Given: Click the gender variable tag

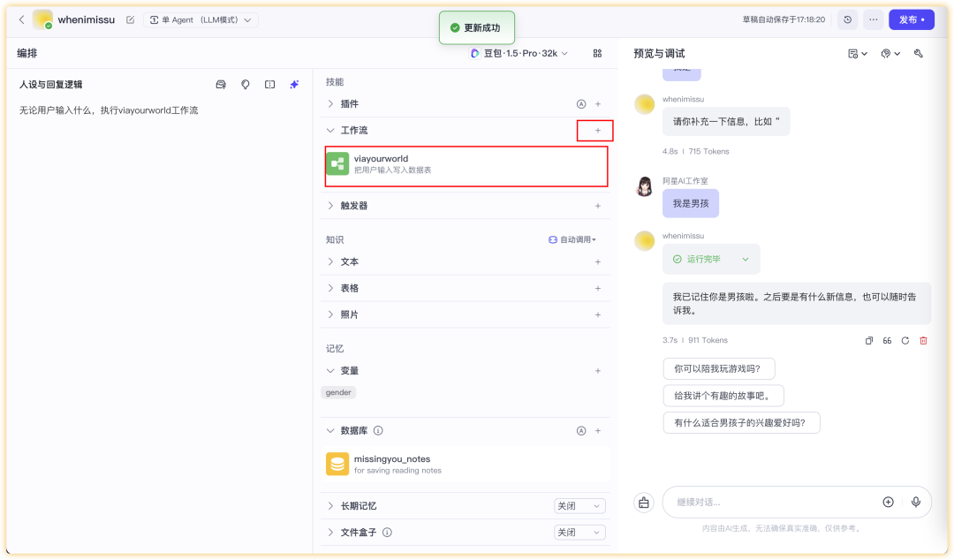Looking at the screenshot, I should click(338, 392).
